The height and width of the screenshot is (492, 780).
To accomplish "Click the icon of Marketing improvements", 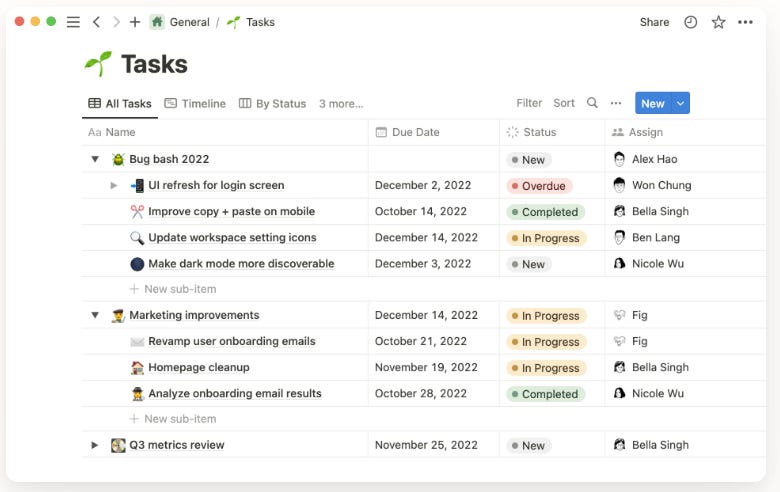I will tap(118, 315).
